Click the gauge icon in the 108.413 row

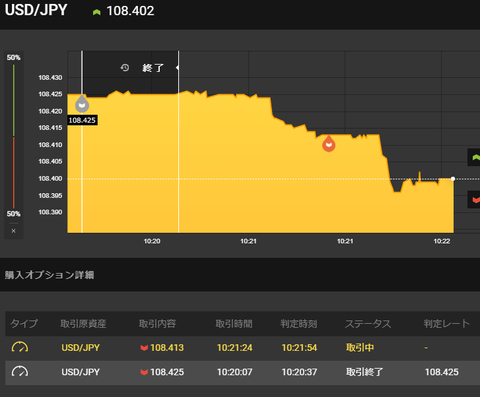[20, 347]
